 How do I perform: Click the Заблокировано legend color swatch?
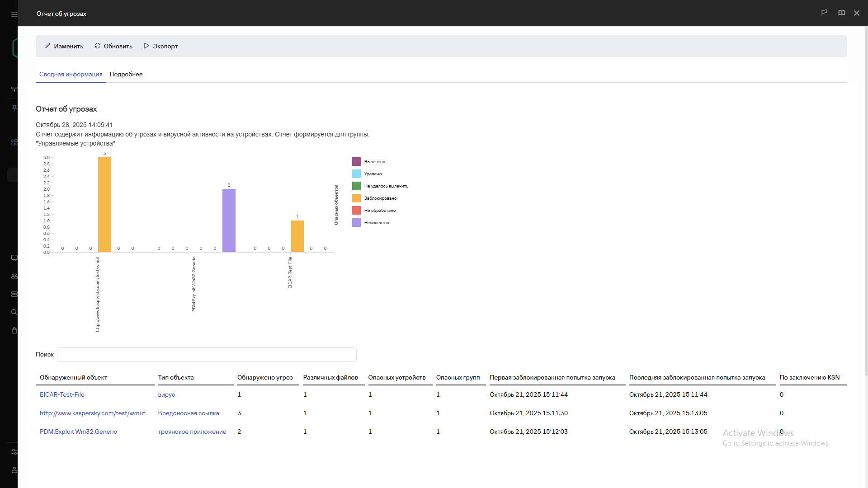[x=356, y=198]
